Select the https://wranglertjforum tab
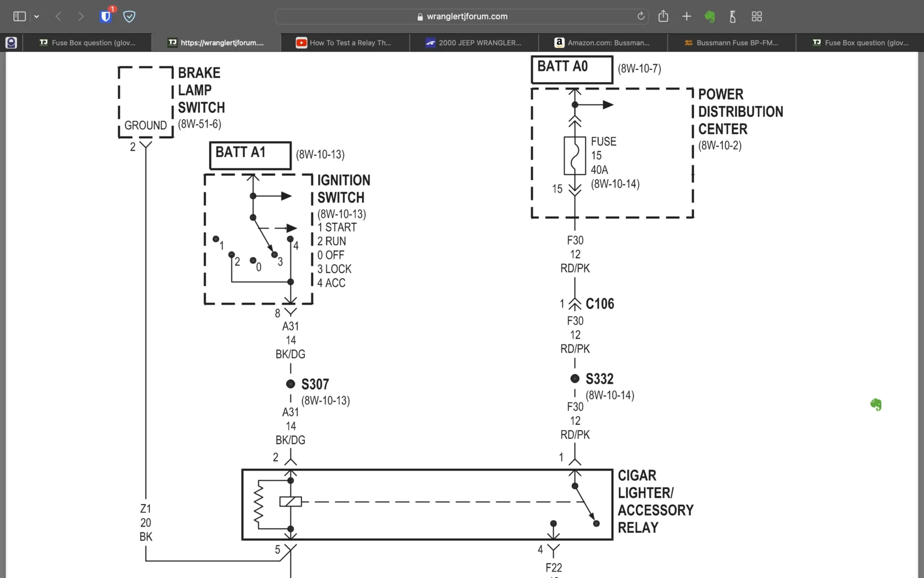 (216, 43)
